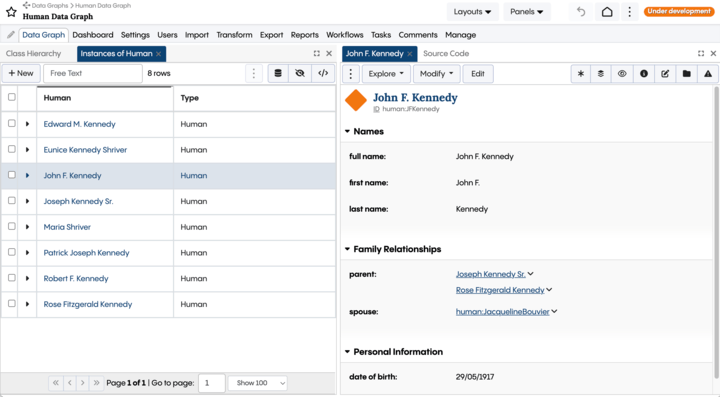Go to last page of results
The width and height of the screenshot is (720, 397).
click(x=96, y=383)
